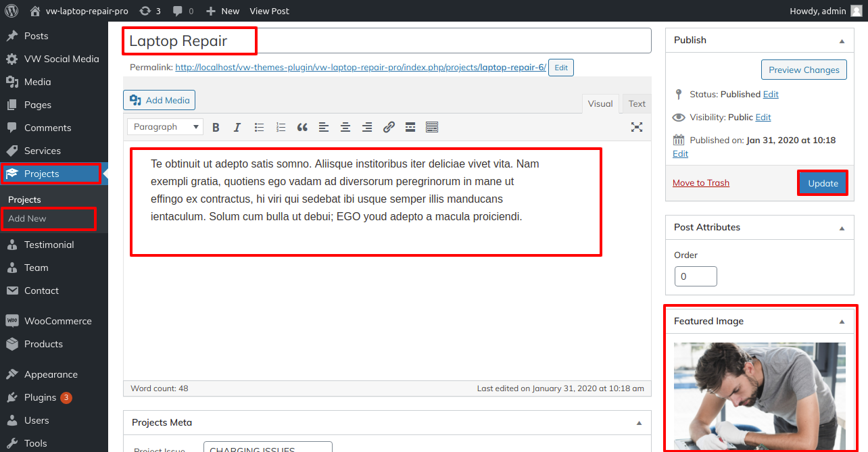The width and height of the screenshot is (868, 452).
Task: Collapse the Publish panel
Action: tap(842, 41)
